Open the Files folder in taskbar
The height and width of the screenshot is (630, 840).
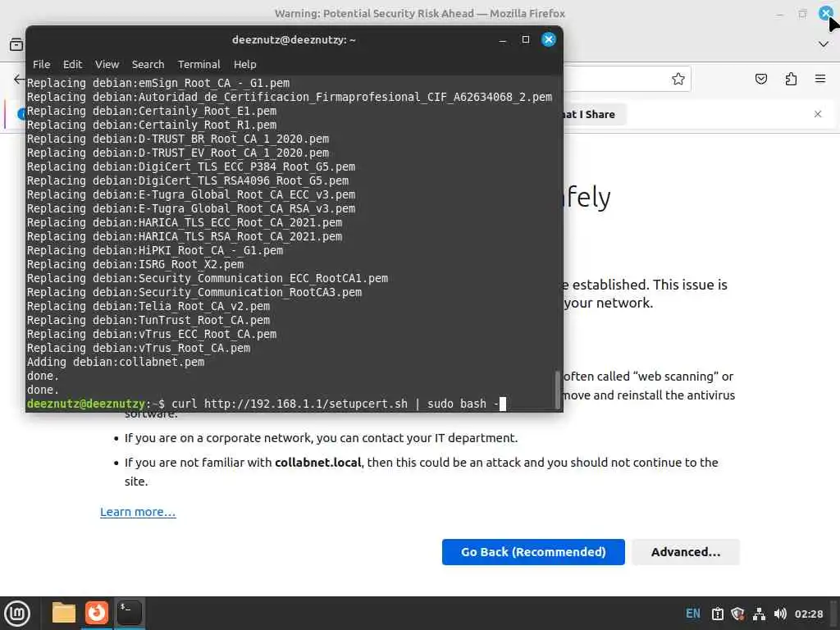click(x=64, y=613)
